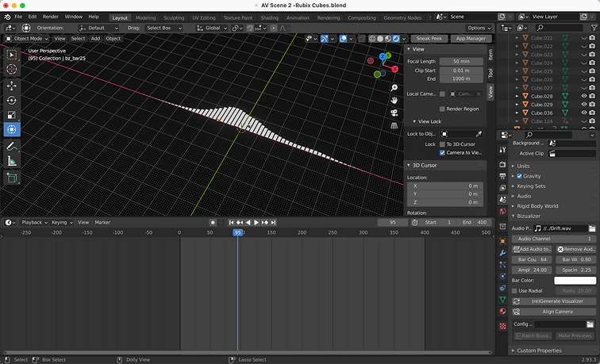This screenshot has height=364, width=600.
Task: Disable render for Cube.029 camera icon
Action: 592,105
